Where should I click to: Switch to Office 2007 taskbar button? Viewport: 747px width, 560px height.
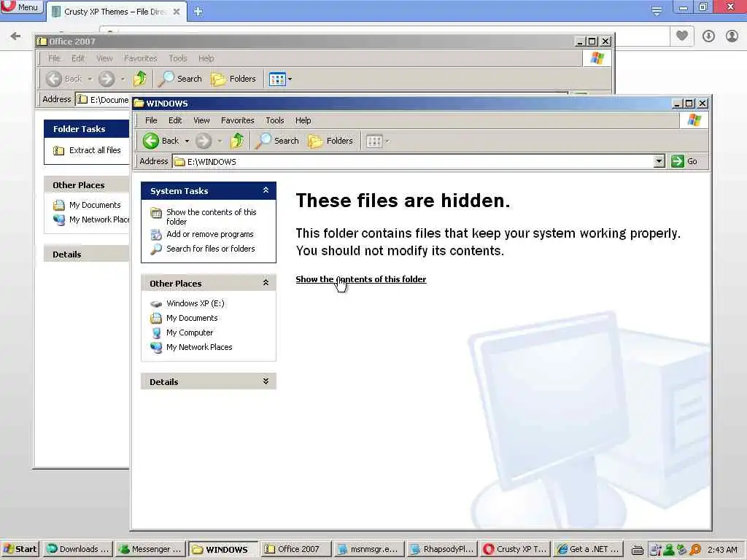(x=295, y=549)
